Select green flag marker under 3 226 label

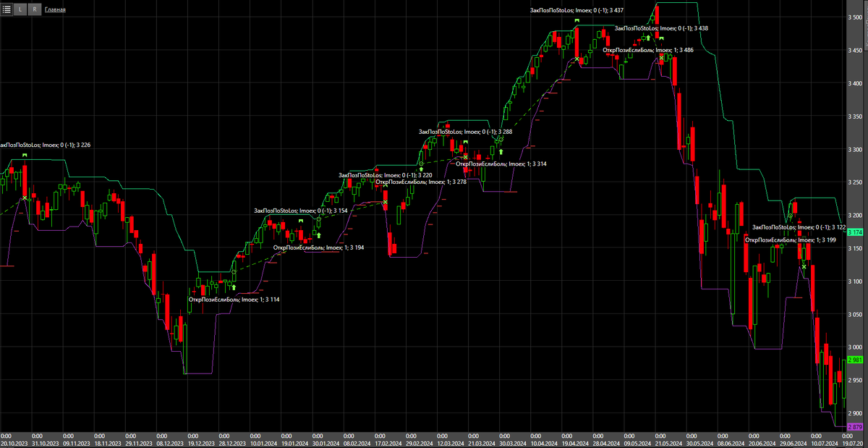tap(25, 156)
